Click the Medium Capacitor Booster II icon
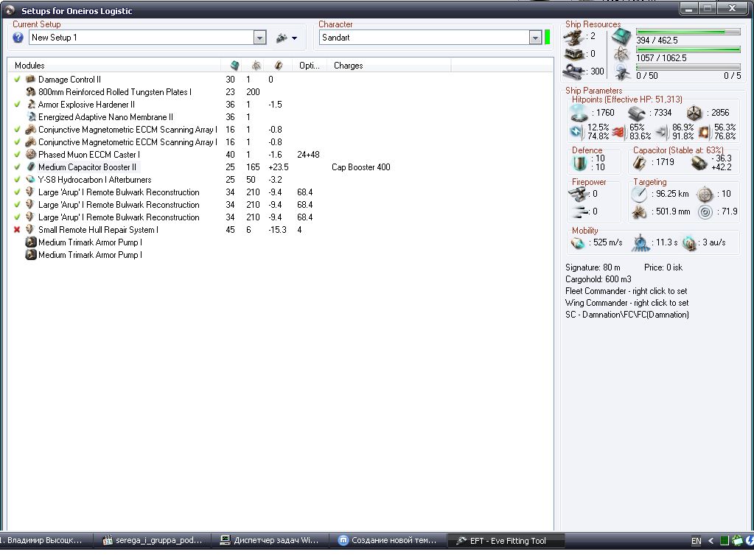Screen dimensions: 754x560 (31, 167)
